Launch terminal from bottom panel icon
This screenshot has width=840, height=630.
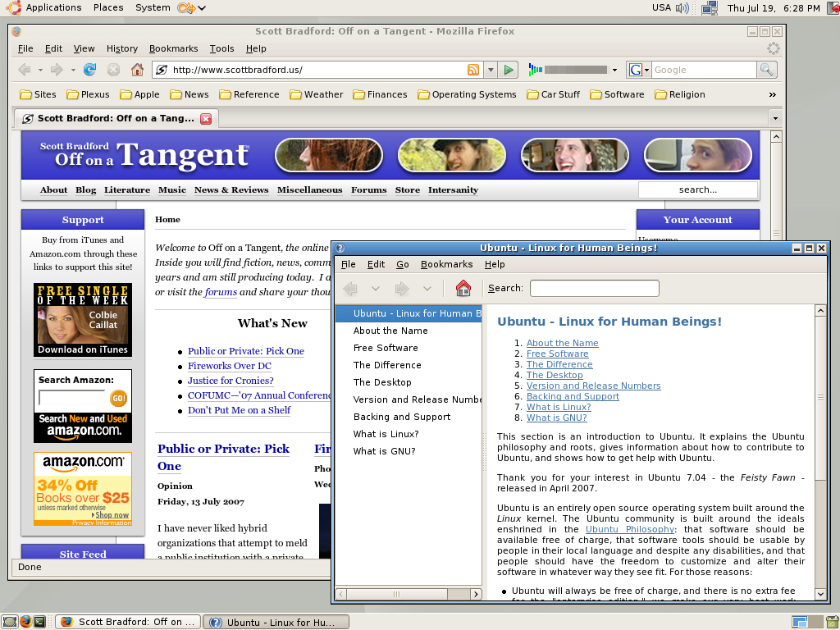coord(9,622)
